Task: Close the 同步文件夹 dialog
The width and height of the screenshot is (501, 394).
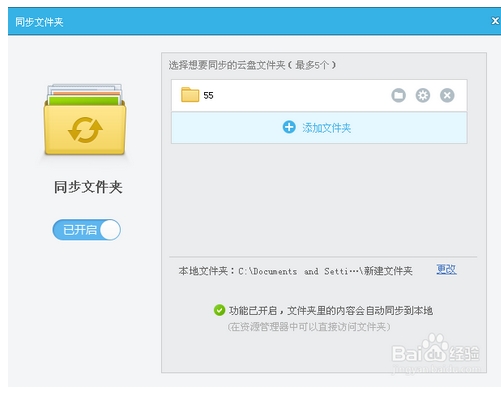Action: pos(495,21)
